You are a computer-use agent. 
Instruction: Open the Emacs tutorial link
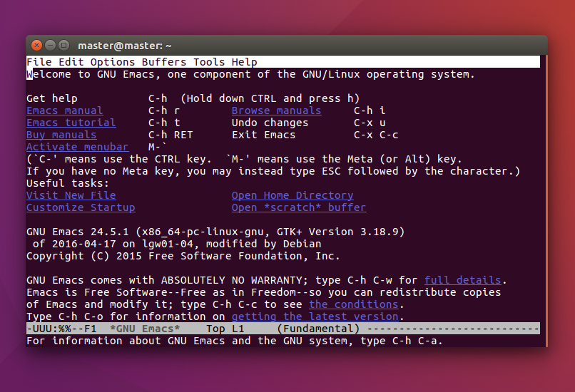[x=71, y=123]
